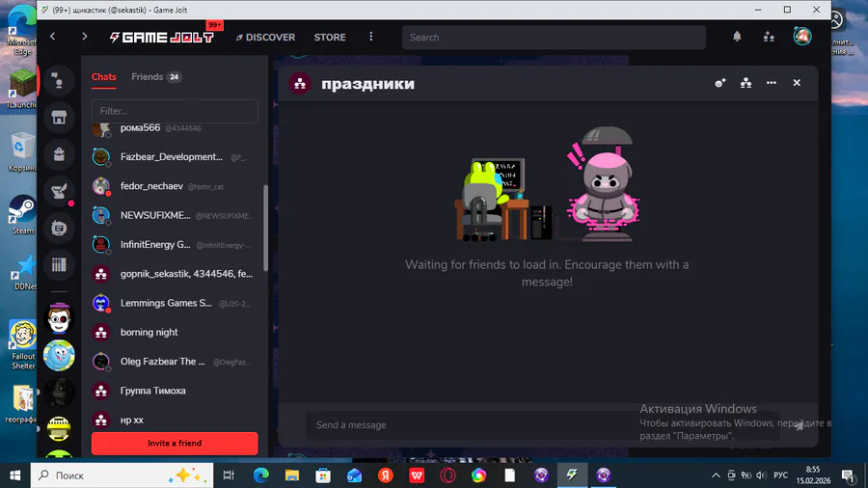Open chat with Oleg Fazbear The...
The width and height of the screenshot is (868, 488).
click(x=175, y=362)
